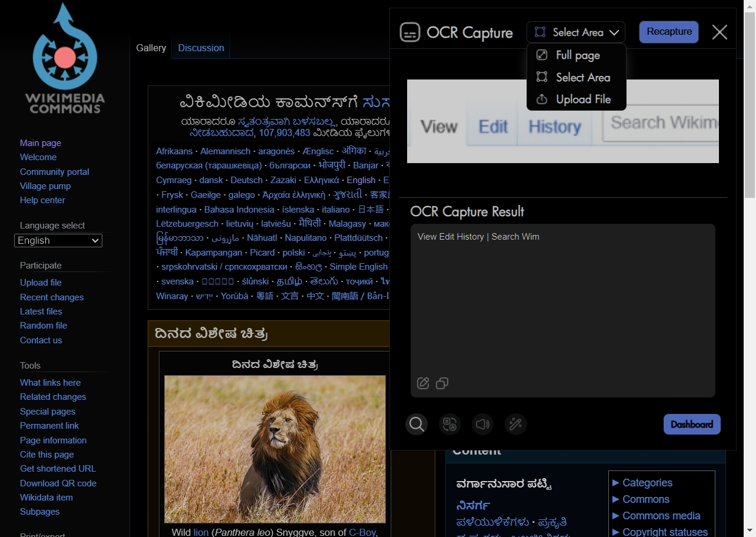Open the Random file link
The height and width of the screenshot is (537, 756).
44,326
